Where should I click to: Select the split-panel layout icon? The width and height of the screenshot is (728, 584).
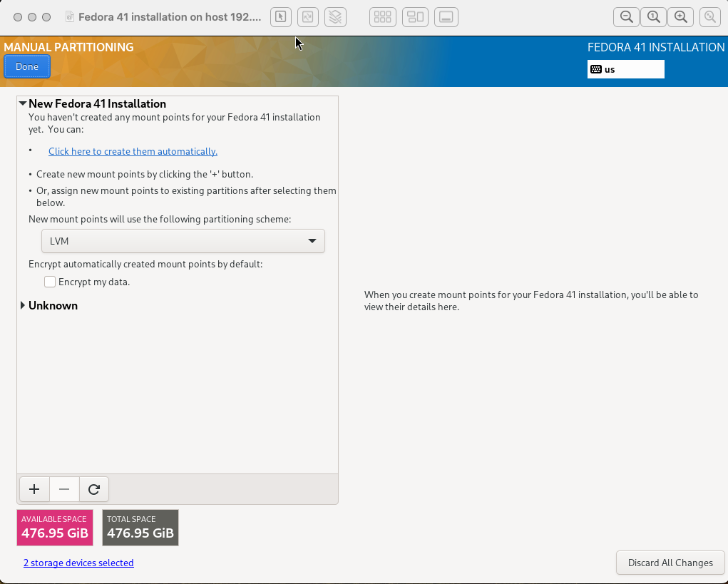[x=415, y=17]
